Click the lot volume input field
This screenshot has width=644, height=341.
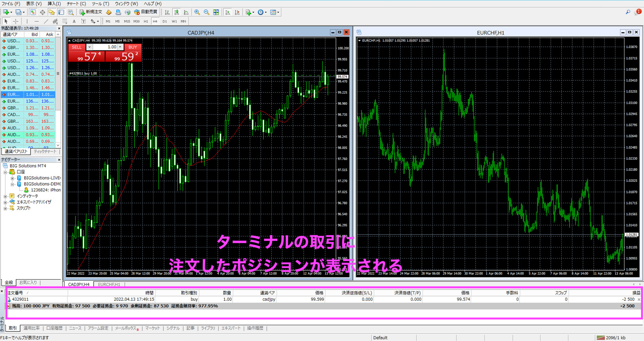105,47
